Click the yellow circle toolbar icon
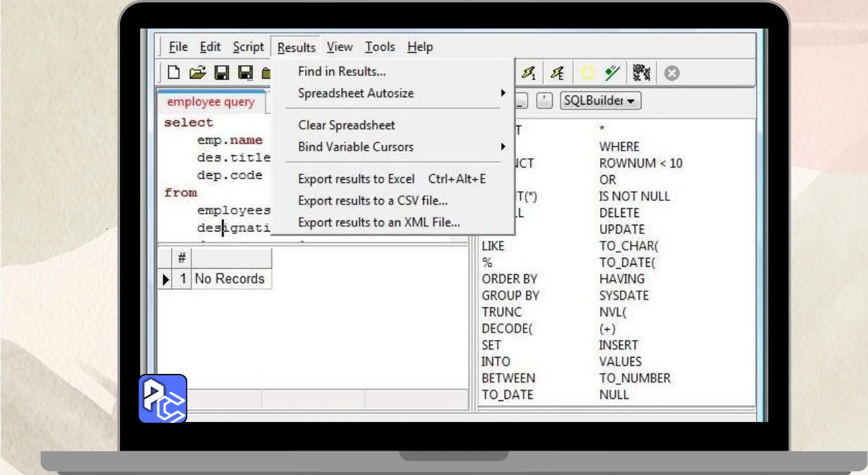The width and height of the screenshot is (868, 475). [587, 73]
